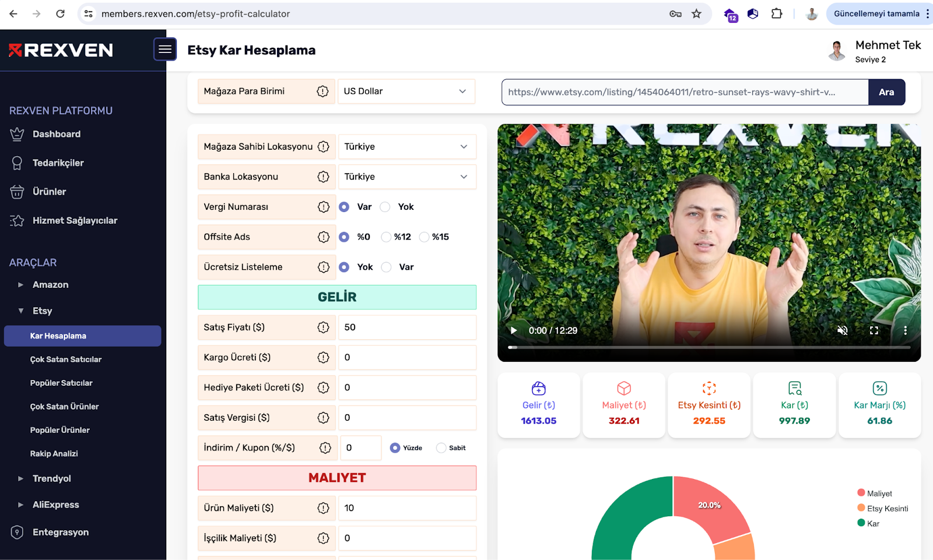The width and height of the screenshot is (933, 560).
Task: Show info for İndirim / Kupon
Action: coord(325,448)
